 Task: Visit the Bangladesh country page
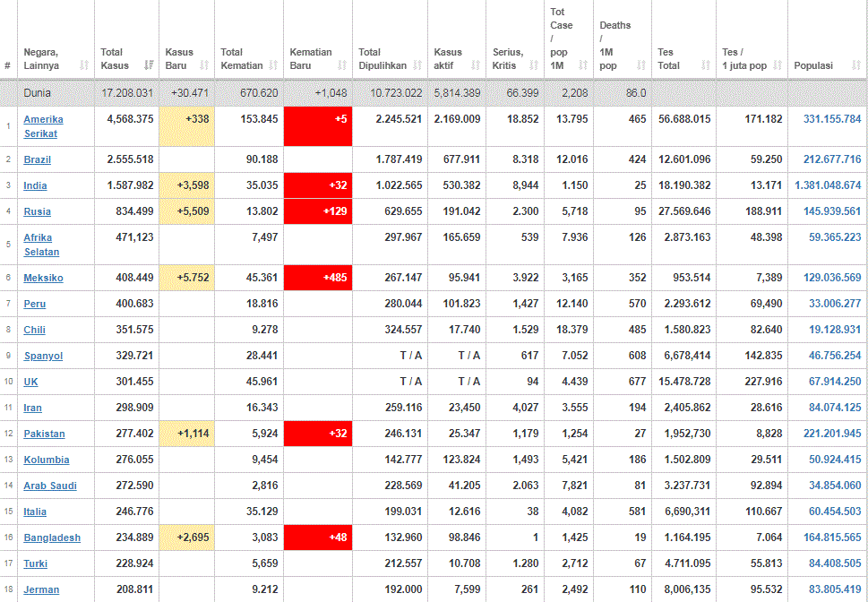[x=52, y=537]
